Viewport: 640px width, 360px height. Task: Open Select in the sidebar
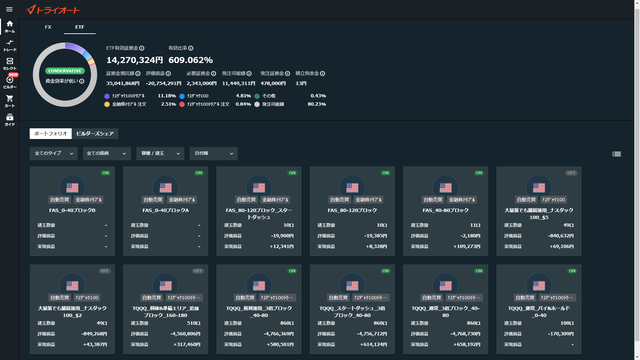click(9, 64)
